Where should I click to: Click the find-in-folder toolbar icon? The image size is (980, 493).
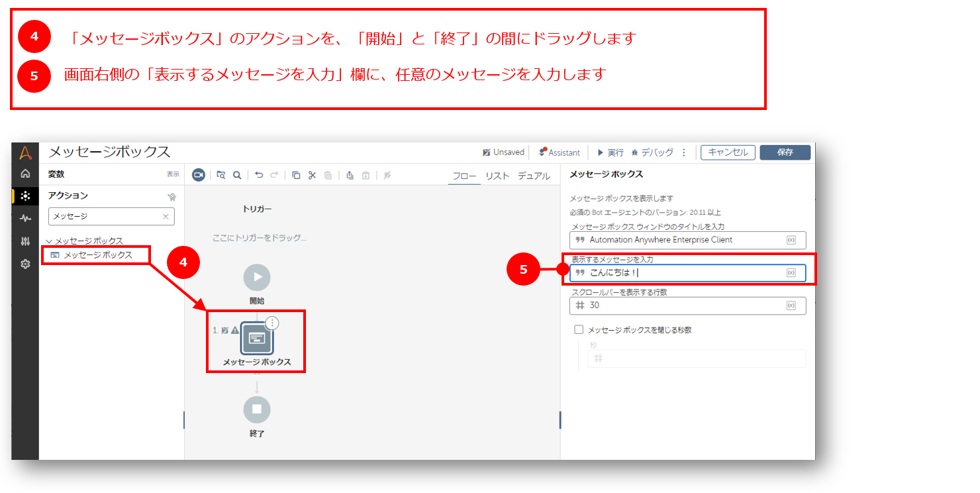click(221, 175)
